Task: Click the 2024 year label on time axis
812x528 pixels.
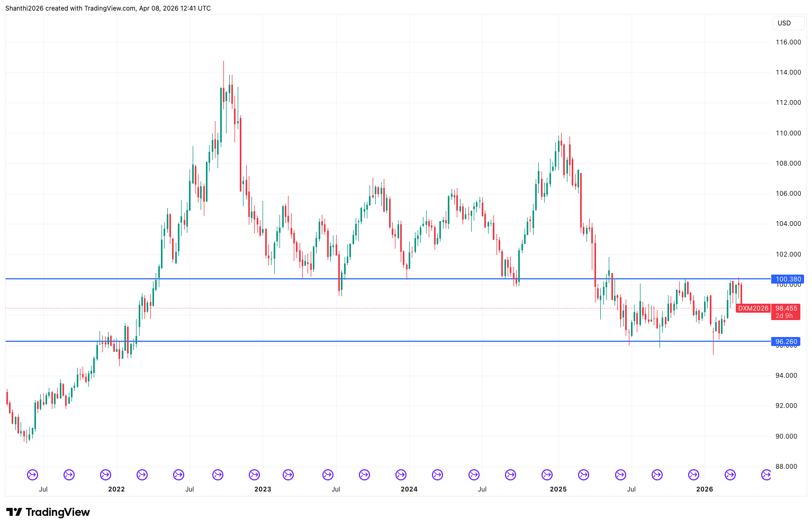Action: tap(409, 489)
